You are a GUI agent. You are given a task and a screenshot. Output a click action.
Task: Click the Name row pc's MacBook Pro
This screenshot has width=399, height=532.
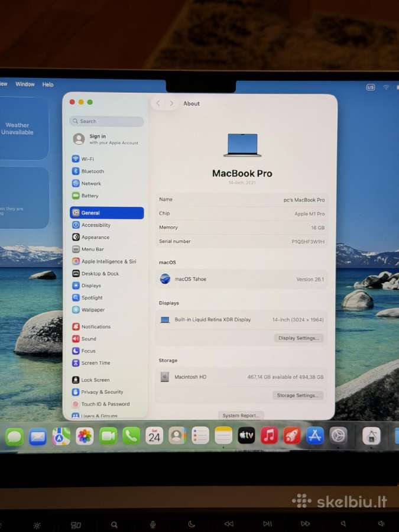[x=242, y=200]
